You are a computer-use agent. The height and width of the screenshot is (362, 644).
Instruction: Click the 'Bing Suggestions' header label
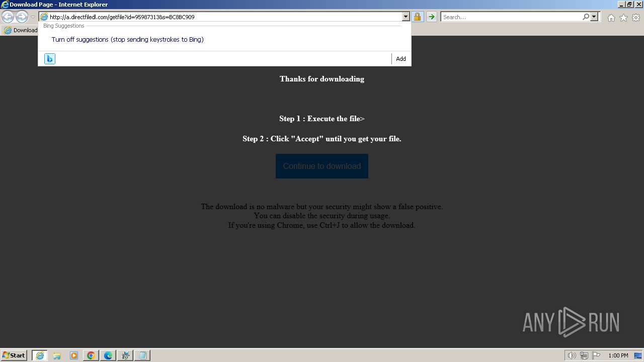63,26
